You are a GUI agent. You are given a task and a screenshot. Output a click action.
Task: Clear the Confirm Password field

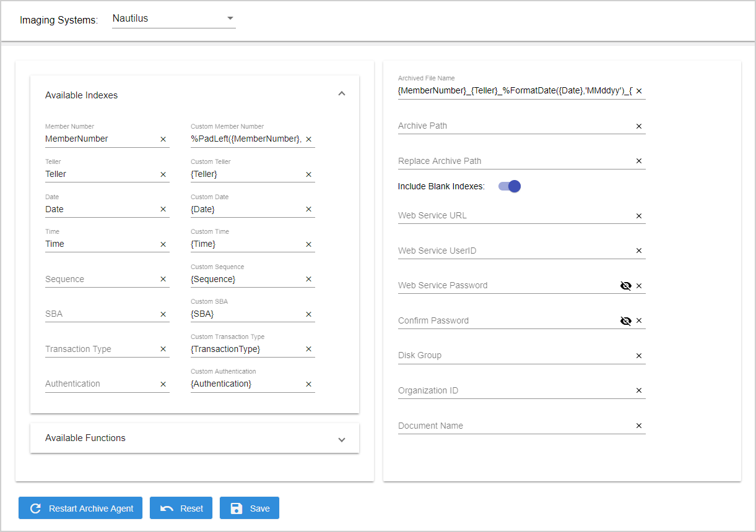point(639,320)
